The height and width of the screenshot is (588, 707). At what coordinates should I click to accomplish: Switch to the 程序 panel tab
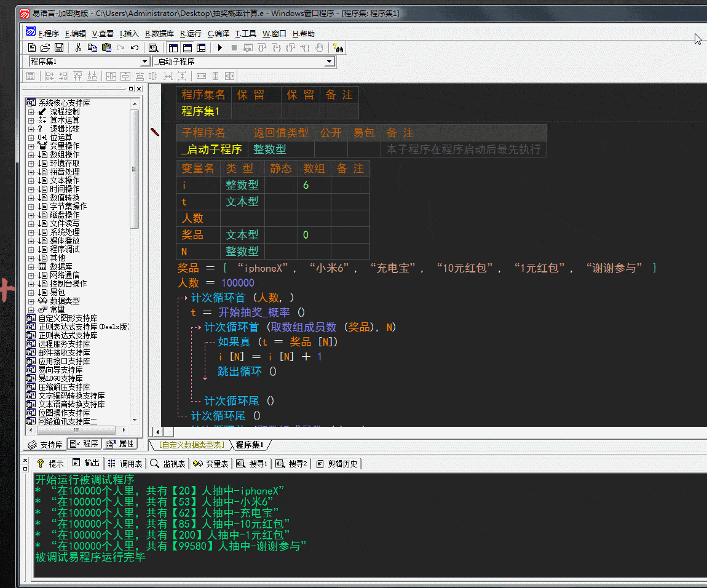pyautogui.click(x=84, y=444)
